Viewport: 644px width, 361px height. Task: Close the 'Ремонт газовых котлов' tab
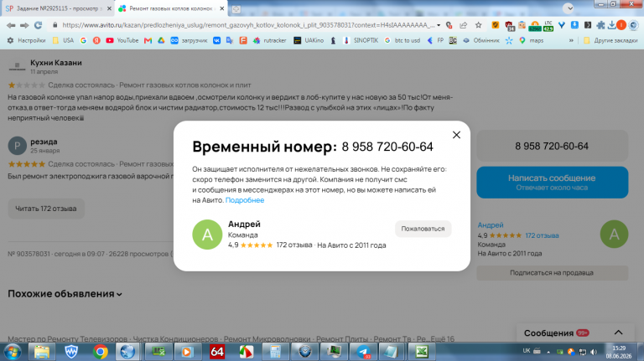tap(222, 8)
